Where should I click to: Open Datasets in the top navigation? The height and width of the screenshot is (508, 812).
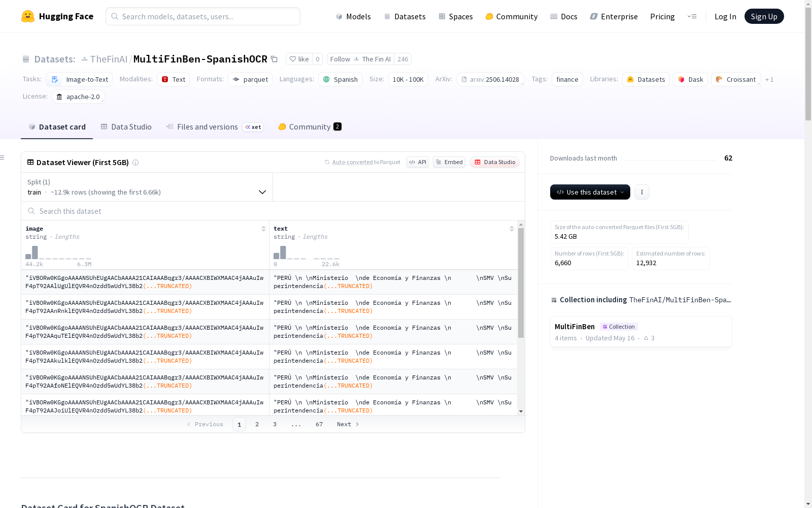tap(404, 16)
